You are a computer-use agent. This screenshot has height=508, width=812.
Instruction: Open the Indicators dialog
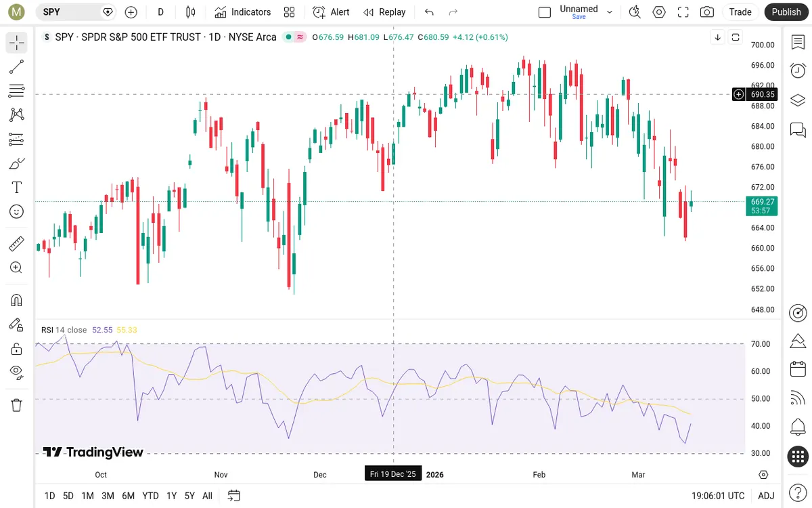click(242, 12)
